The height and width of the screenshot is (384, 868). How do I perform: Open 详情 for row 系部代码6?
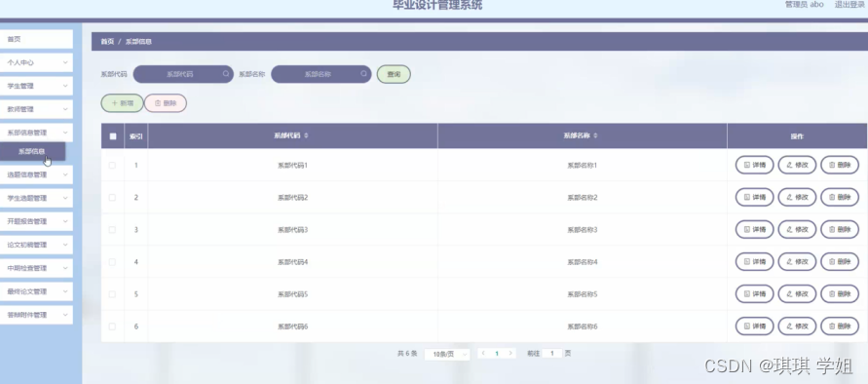754,326
